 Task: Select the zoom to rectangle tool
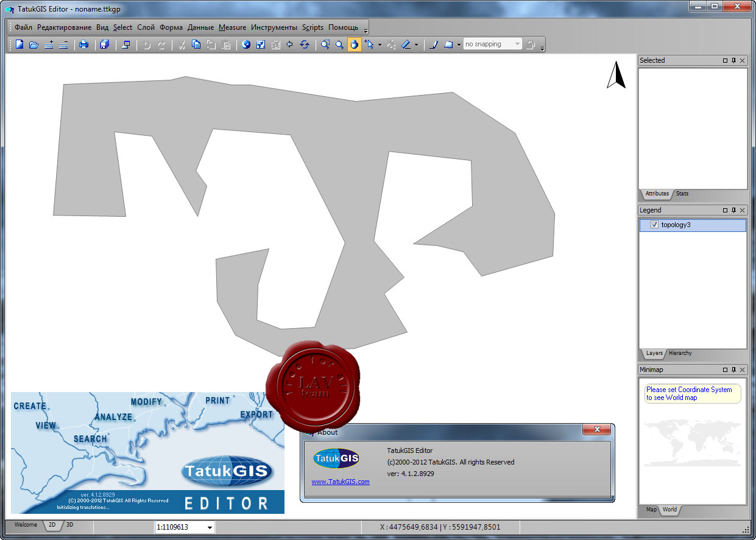point(325,44)
